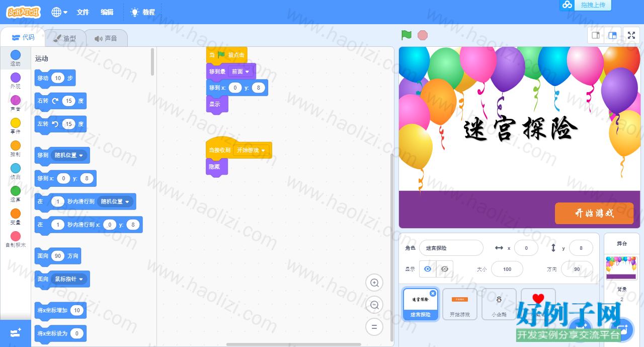The width and height of the screenshot is (644, 347).
Task: Select the 事件 events category
Action: click(16, 126)
